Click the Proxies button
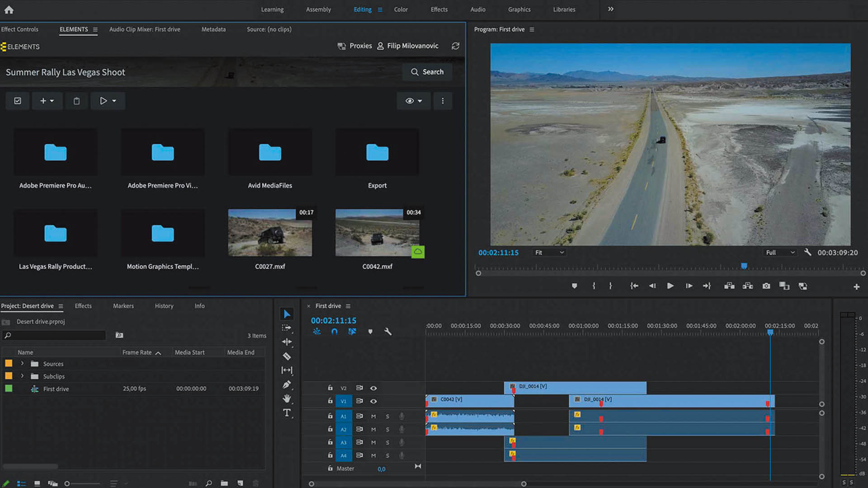 click(354, 46)
